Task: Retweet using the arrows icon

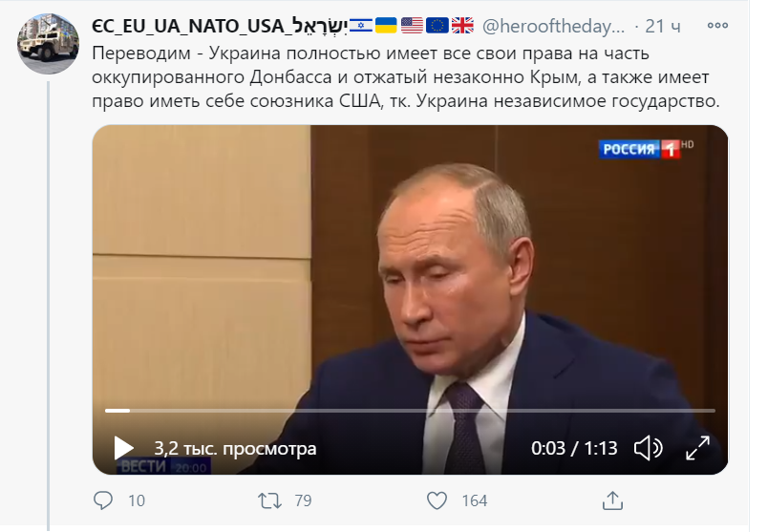Action: (x=269, y=500)
